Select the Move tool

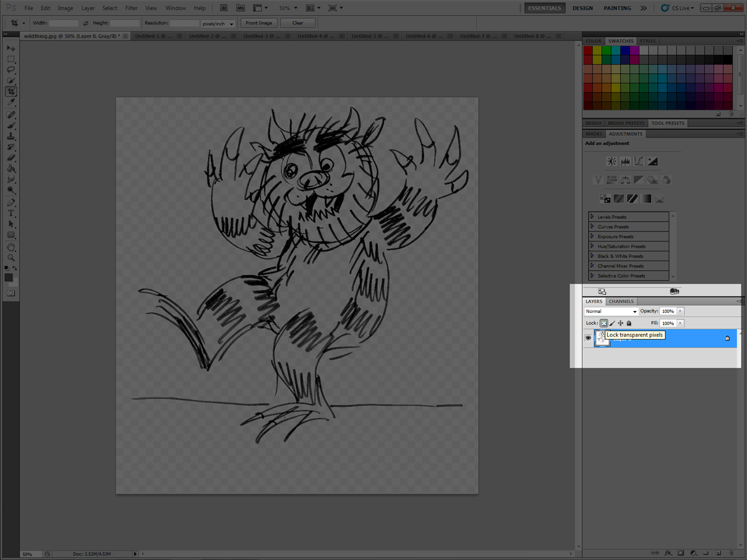tap(11, 48)
